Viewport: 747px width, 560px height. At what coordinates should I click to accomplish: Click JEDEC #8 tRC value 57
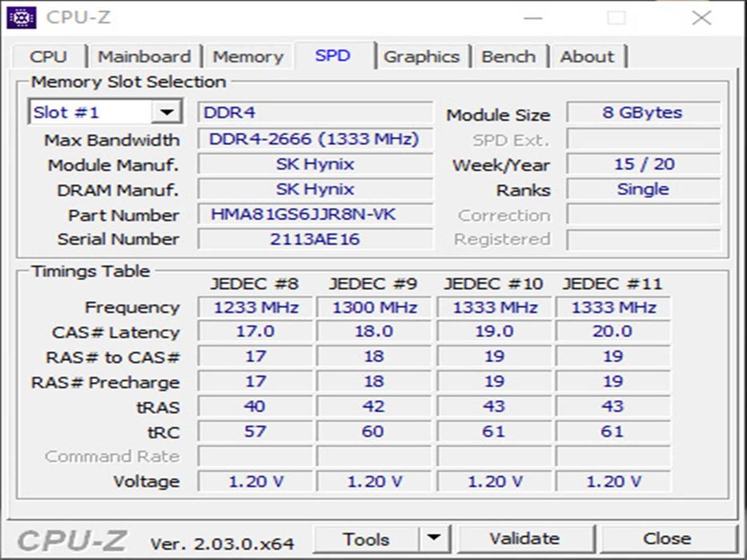coord(255,431)
